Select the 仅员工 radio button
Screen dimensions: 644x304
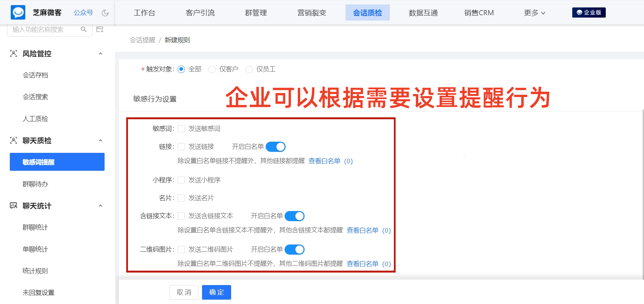tap(249, 69)
